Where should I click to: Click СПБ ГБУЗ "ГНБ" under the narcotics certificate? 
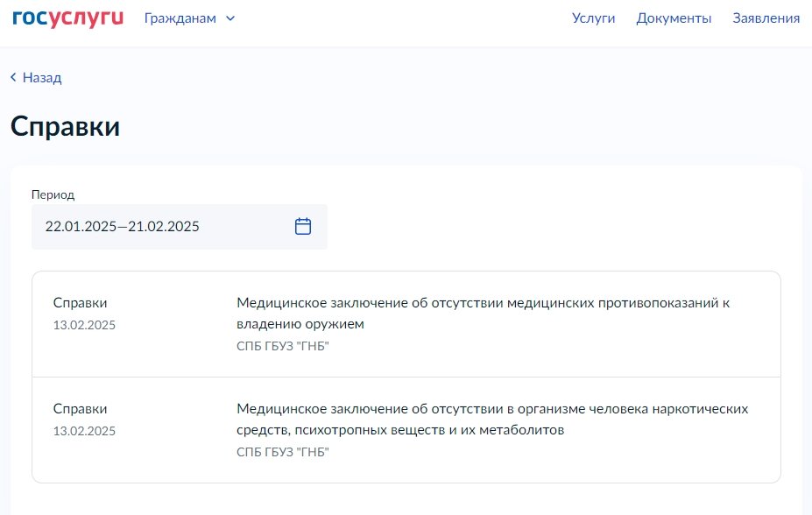pyautogui.click(x=283, y=452)
